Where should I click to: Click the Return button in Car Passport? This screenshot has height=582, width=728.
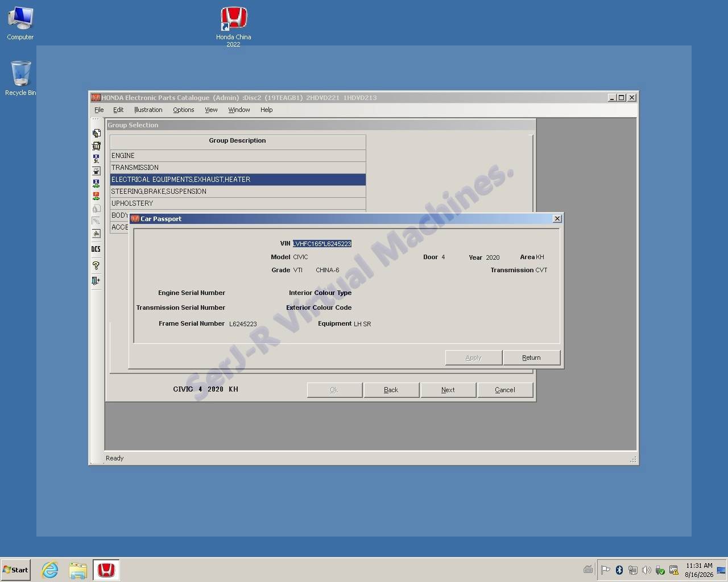(x=531, y=357)
